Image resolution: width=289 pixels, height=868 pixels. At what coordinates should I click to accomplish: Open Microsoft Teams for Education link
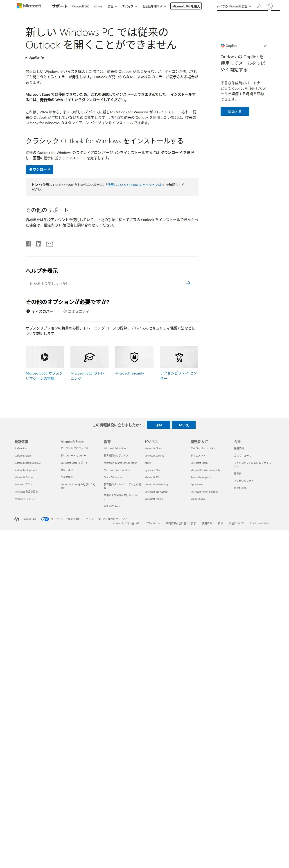coord(120,463)
